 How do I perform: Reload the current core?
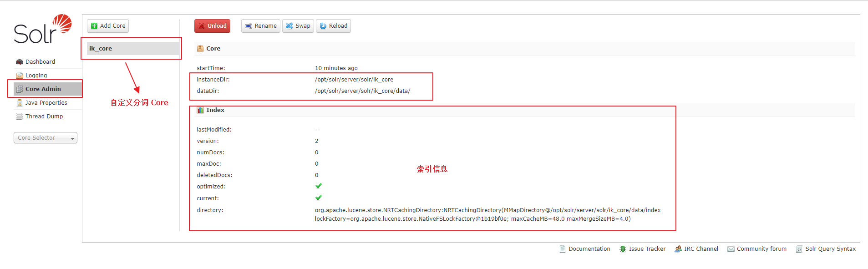tap(333, 26)
